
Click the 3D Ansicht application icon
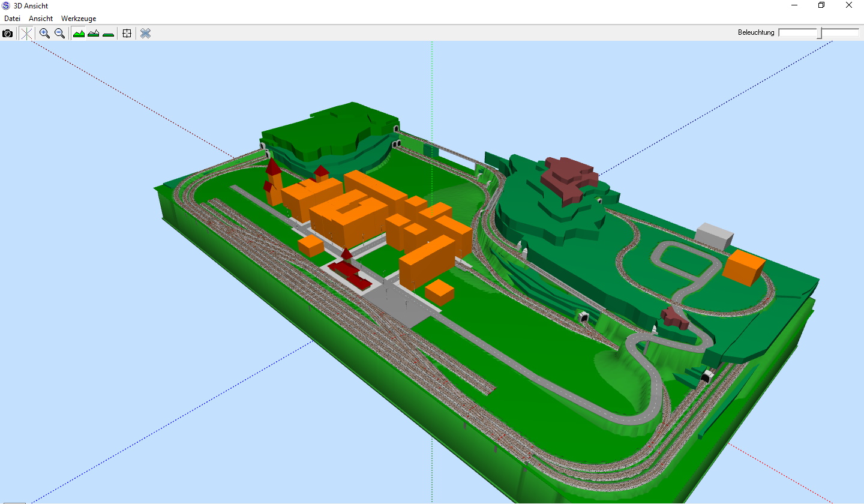6,5
